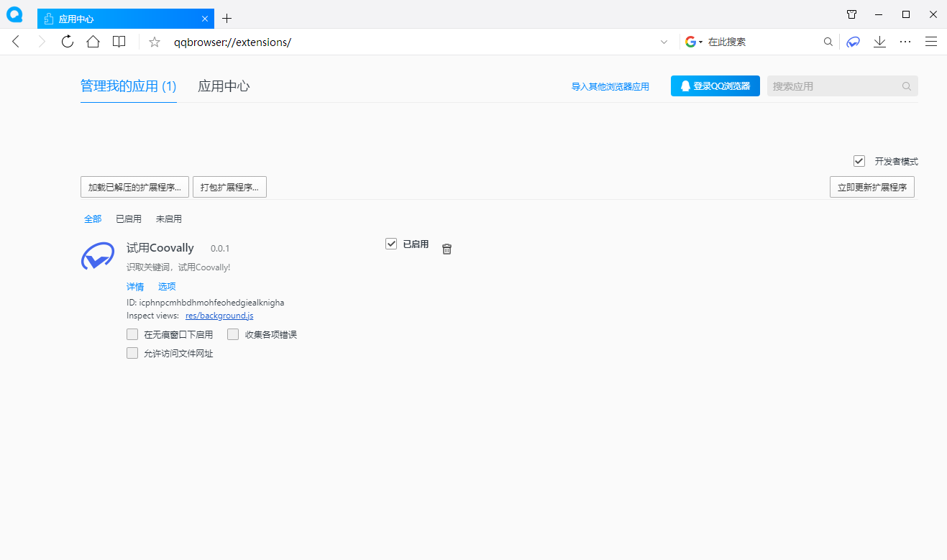This screenshot has width=947, height=560.
Task: Click version number 0.0.1
Action: (220, 249)
